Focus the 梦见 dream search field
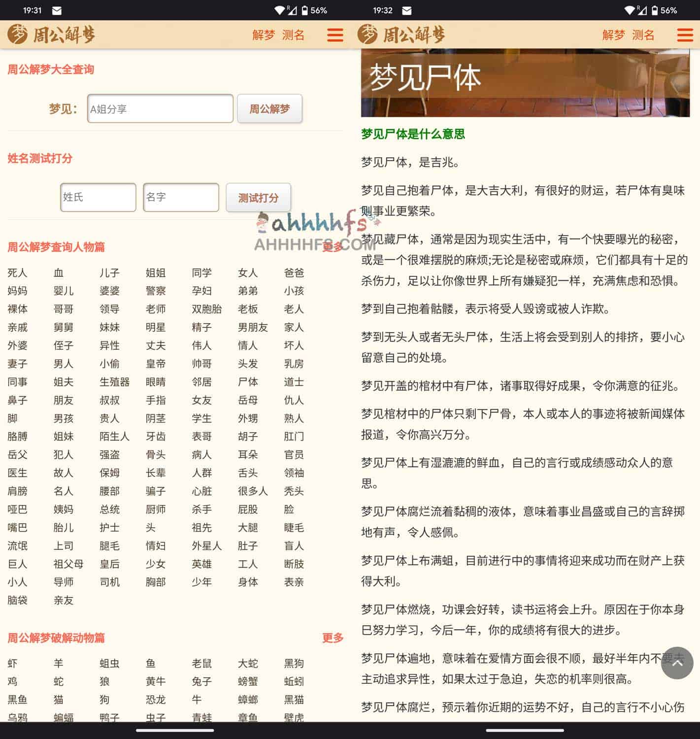This screenshot has height=739, width=700. pos(160,108)
